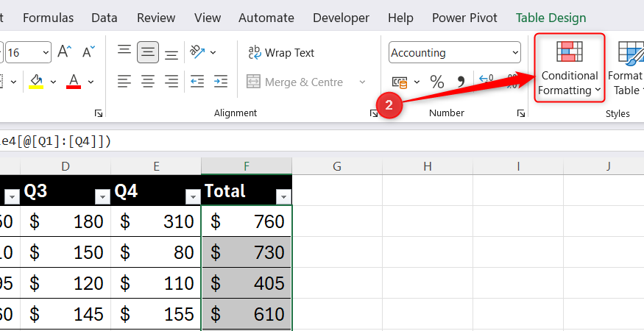Apply red font colour

click(74, 82)
